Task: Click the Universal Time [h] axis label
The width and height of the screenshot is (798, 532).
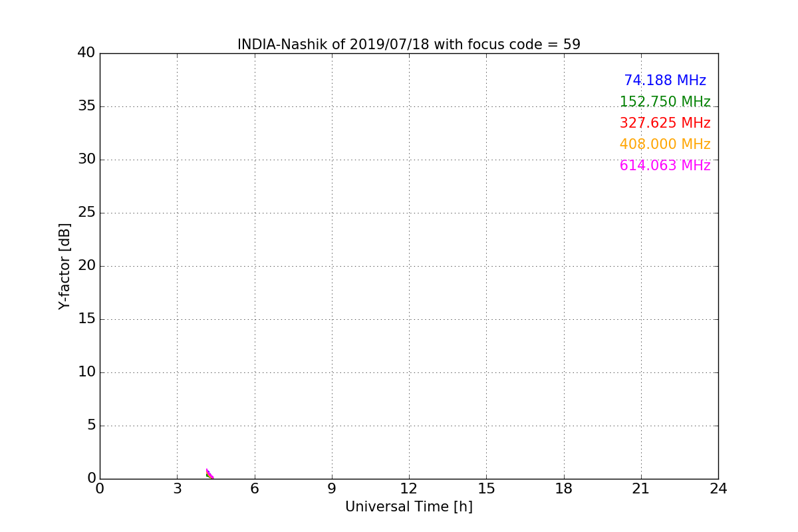Action: 409,507
